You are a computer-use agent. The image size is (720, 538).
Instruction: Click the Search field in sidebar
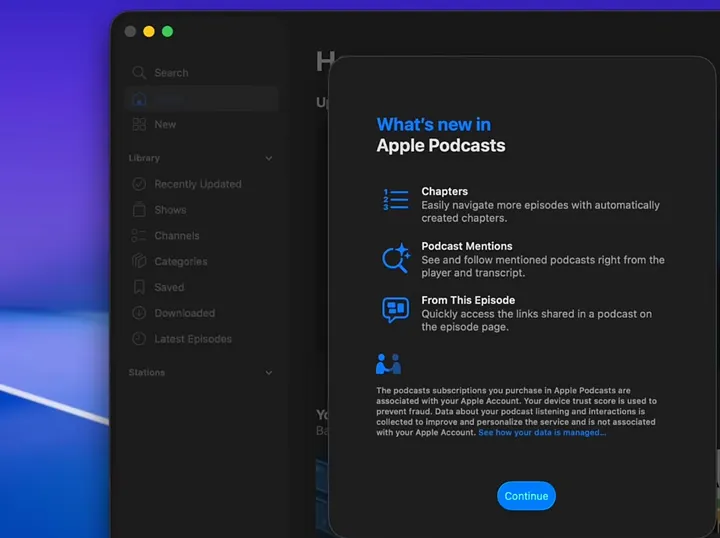click(x=202, y=73)
